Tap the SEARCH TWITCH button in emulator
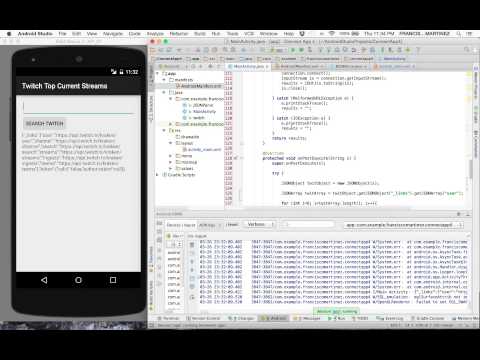The width and height of the screenshot is (480, 360). tap(44, 124)
